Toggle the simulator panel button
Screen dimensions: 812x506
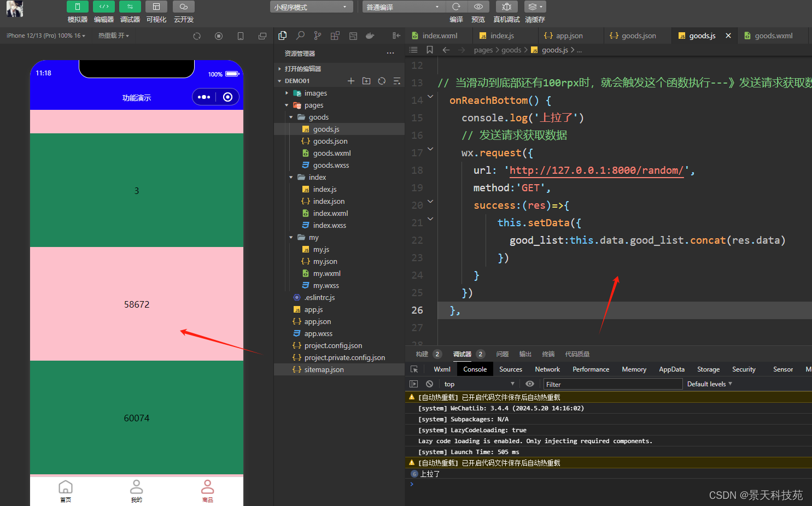(x=77, y=7)
